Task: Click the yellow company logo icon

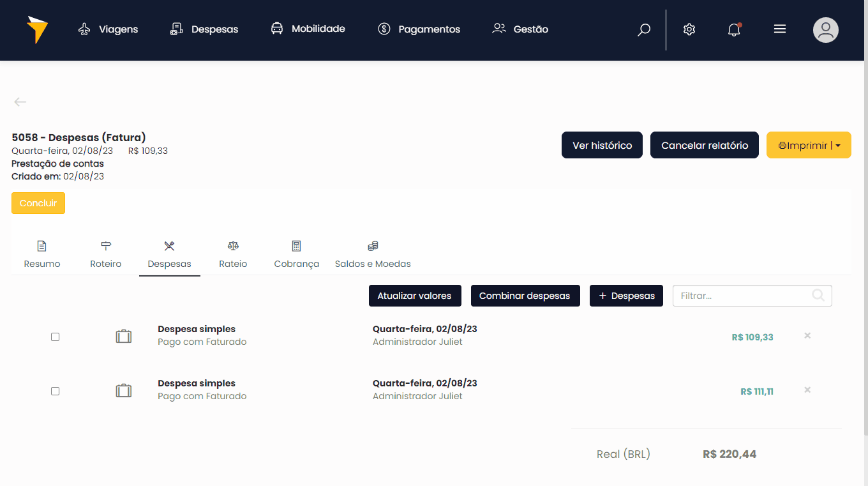Action: 37,29
